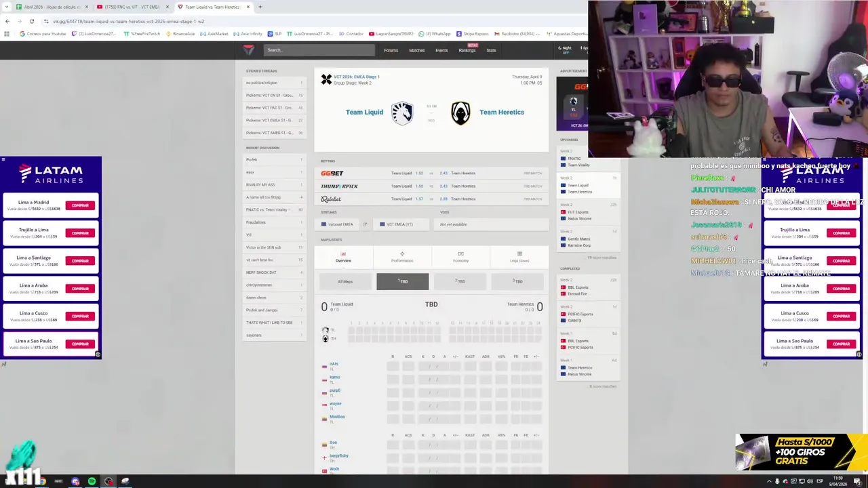Click the Spotify icon in taskbar
The height and width of the screenshot is (488, 868).
92,481
